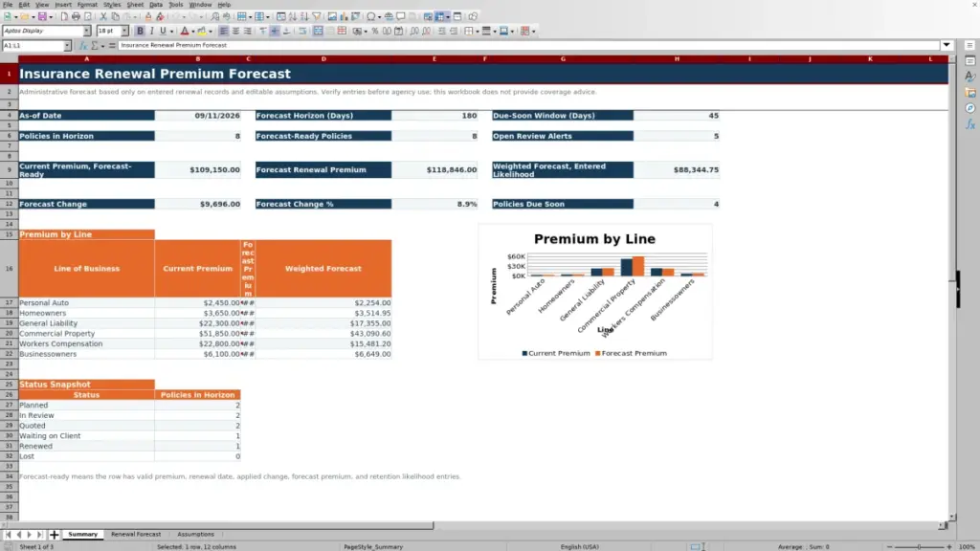Expand the formula bar with the arrow
The image size is (980, 551).
tap(947, 46)
